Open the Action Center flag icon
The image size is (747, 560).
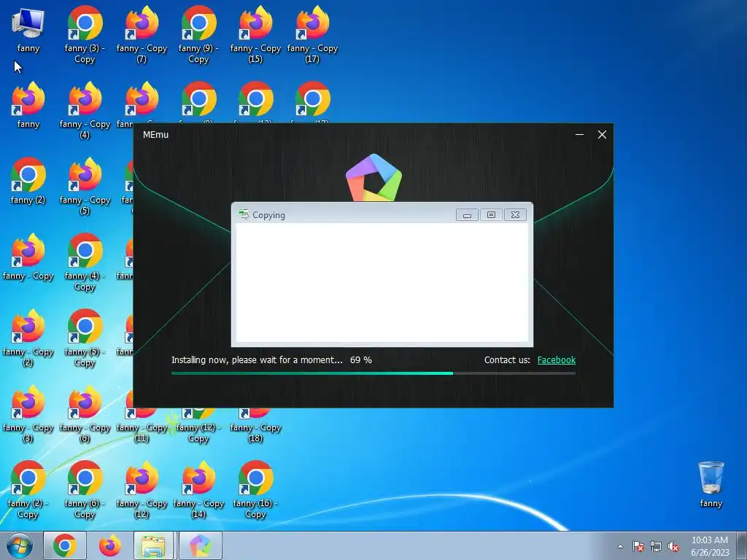(x=638, y=546)
